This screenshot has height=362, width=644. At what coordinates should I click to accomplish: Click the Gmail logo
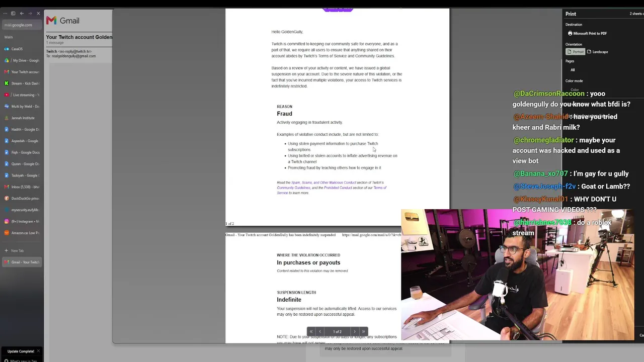[63, 21]
